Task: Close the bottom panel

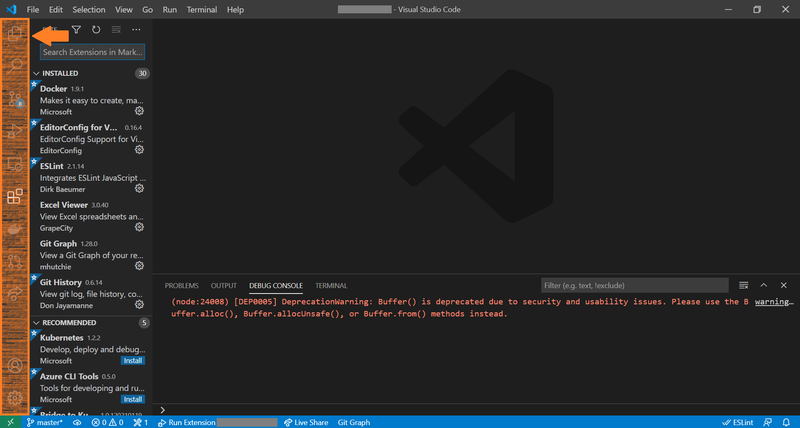Action: tap(784, 285)
